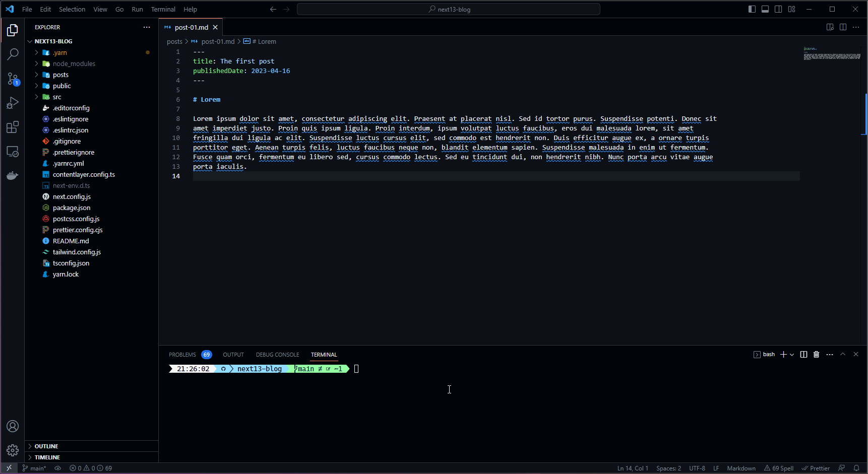Select the Run and Debug icon

pos(13,103)
